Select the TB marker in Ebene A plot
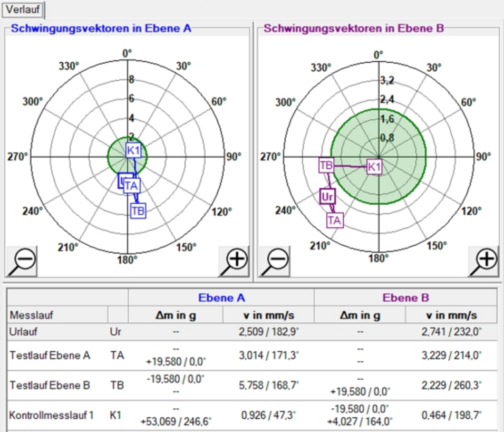This screenshot has width=504, height=432. pyautogui.click(x=138, y=211)
